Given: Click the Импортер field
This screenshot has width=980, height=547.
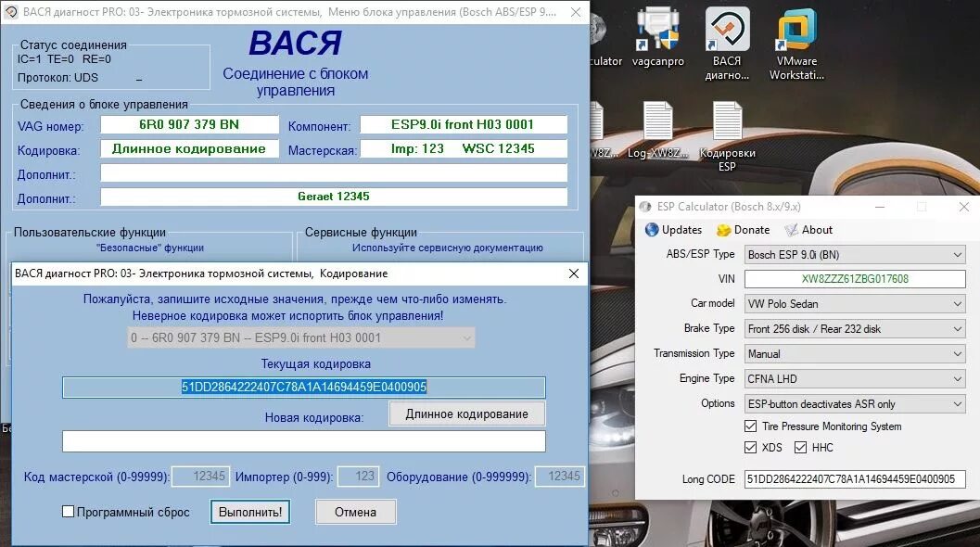Looking at the screenshot, I should click(x=358, y=477).
